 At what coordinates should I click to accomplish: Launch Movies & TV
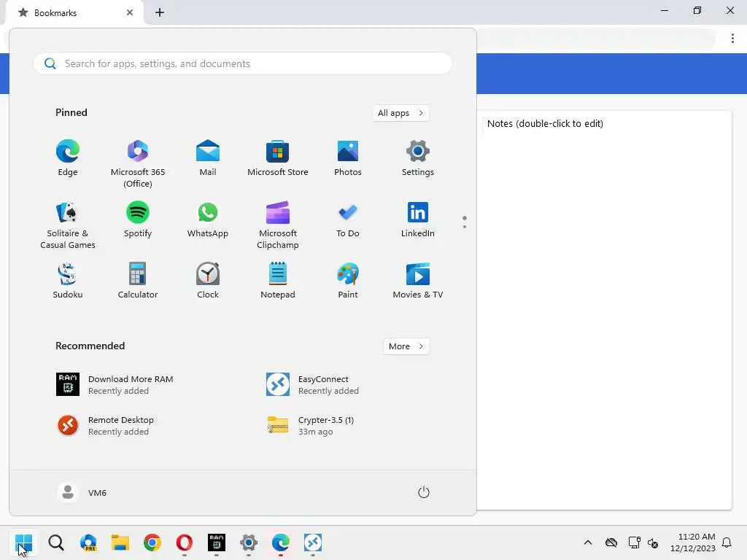tap(418, 281)
